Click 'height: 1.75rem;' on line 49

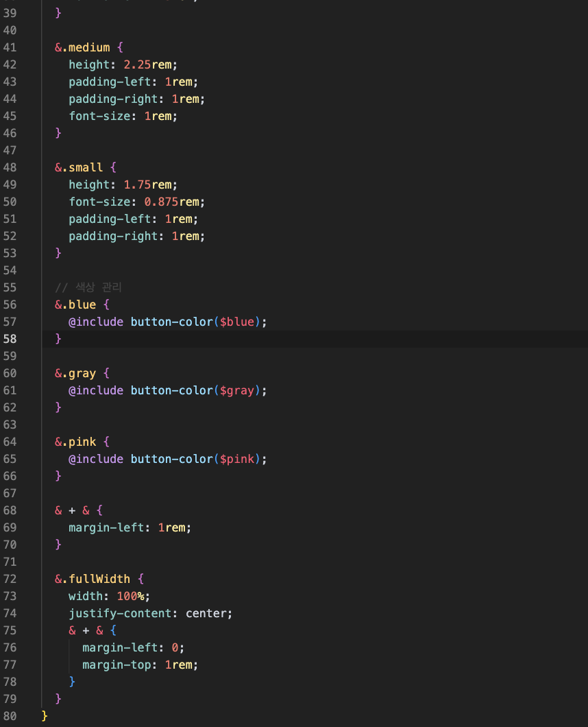(x=123, y=184)
